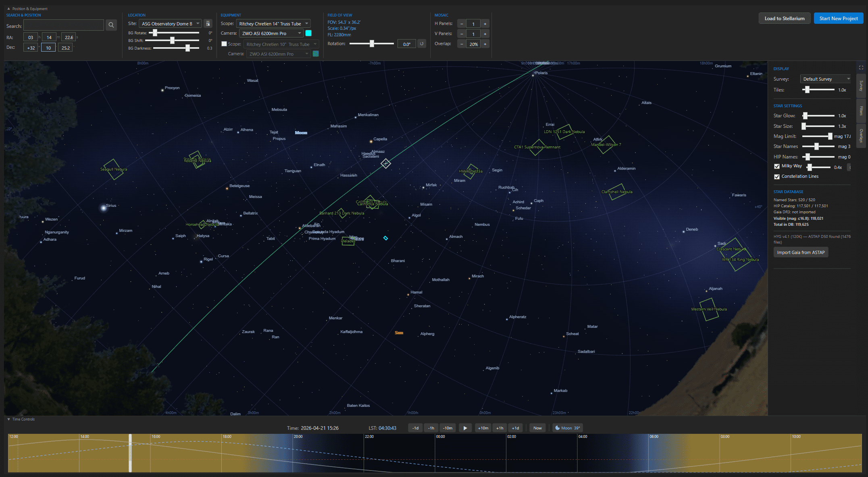Screen dimensions: 868x477
Task: Click the Search text input field
Action: pyautogui.click(x=64, y=25)
